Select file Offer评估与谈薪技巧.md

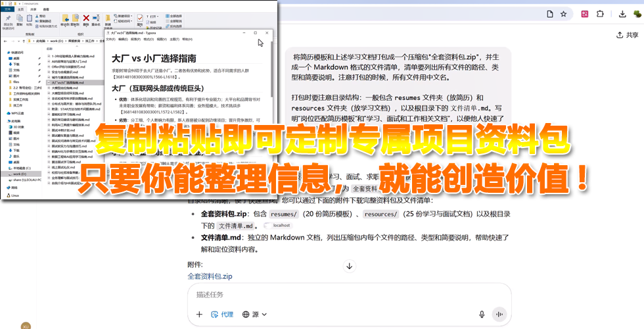click(x=66, y=66)
